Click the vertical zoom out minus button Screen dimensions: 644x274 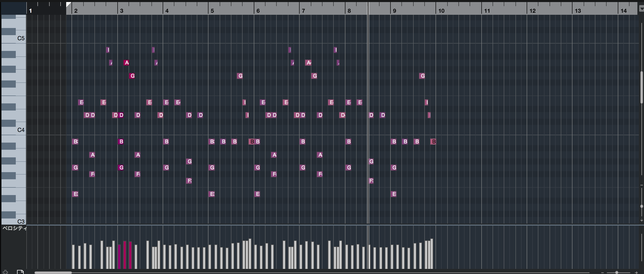pyautogui.click(x=642, y=185)
